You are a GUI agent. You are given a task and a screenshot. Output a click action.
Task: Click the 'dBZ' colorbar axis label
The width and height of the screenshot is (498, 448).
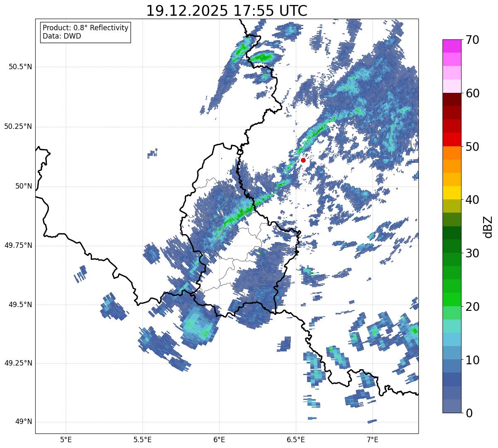pyautogui.click(x=488, y=226)
